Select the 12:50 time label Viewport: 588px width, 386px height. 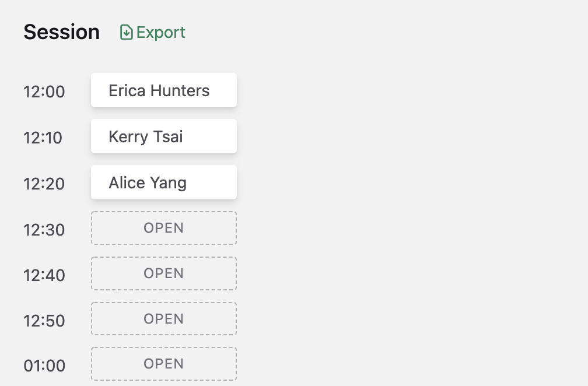pyautogui.click(x=44, y=321)
